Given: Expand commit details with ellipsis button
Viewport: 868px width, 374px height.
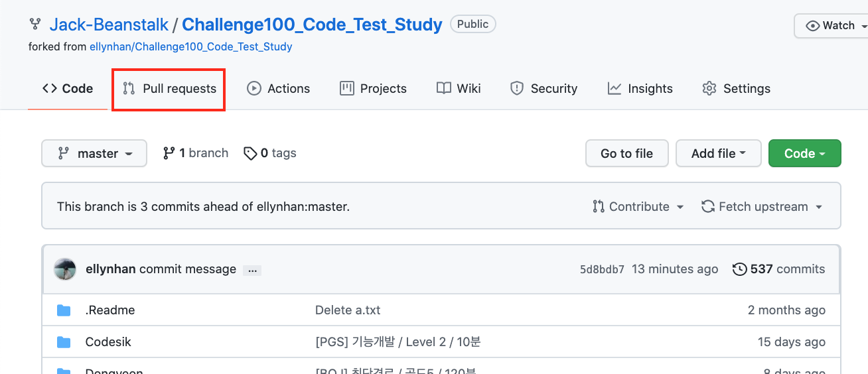Looking at the screenshot, I should coord(252,270).
